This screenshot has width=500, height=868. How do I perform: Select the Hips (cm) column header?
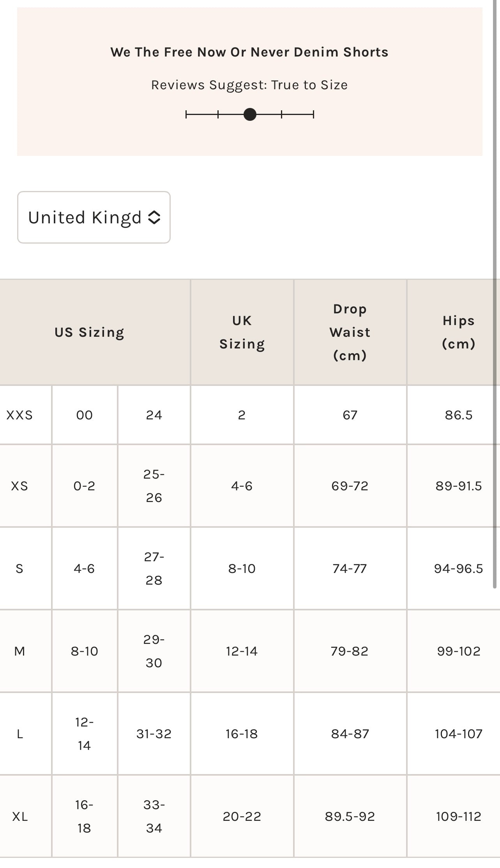pyautogui.click(x=458, y=332)
